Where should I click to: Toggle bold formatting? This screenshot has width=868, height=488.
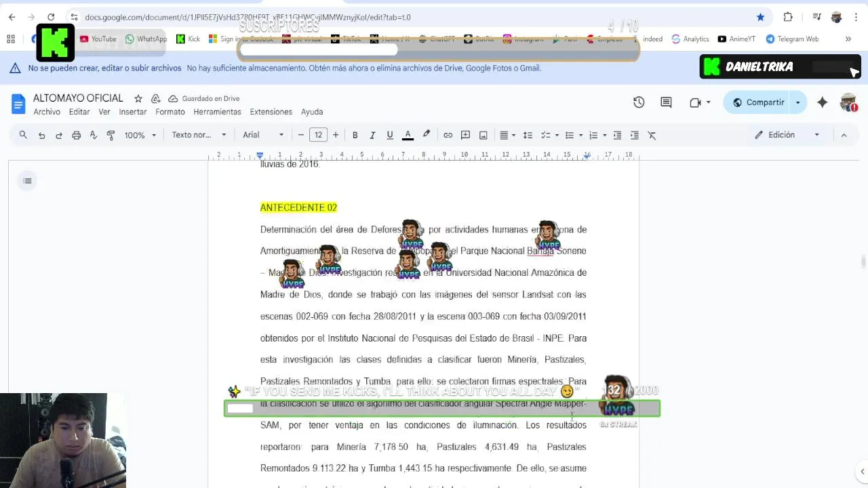click(355, 135)
